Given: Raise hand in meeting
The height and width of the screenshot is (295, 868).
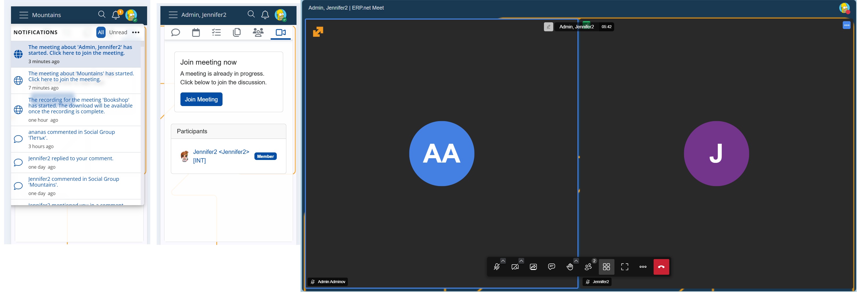Looking at the screenshot, I should 570,267.
